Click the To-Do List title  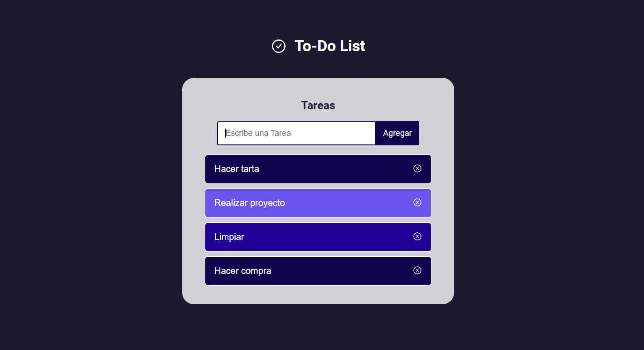point(330,46)
